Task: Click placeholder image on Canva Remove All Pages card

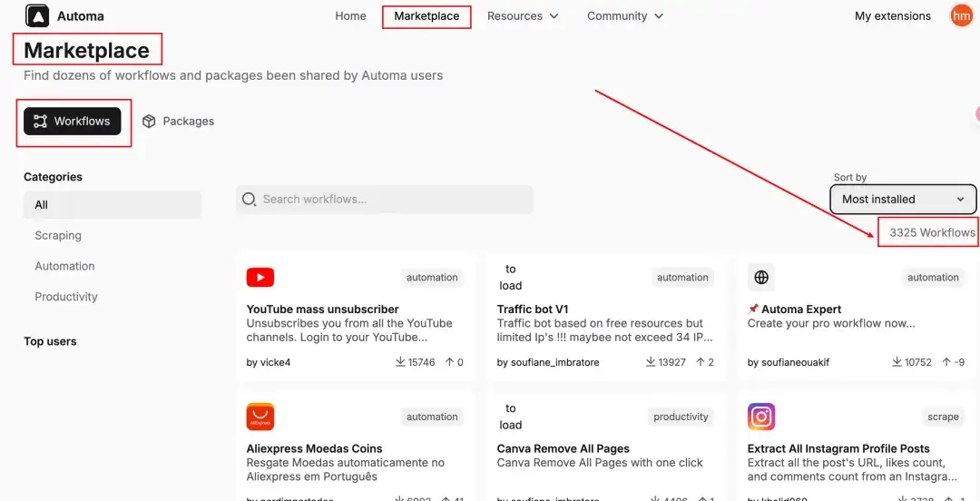Action: tap(510, 417)
